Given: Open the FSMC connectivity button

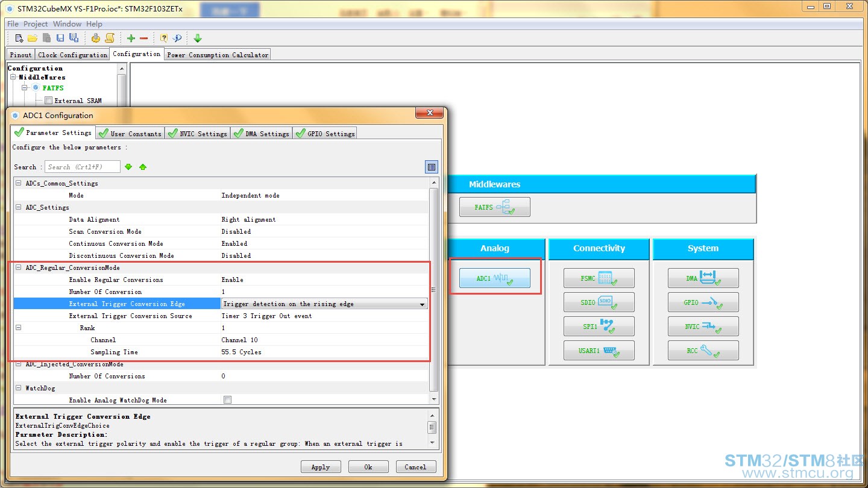Looking at the screenshot, I should (x=599, y=278).
